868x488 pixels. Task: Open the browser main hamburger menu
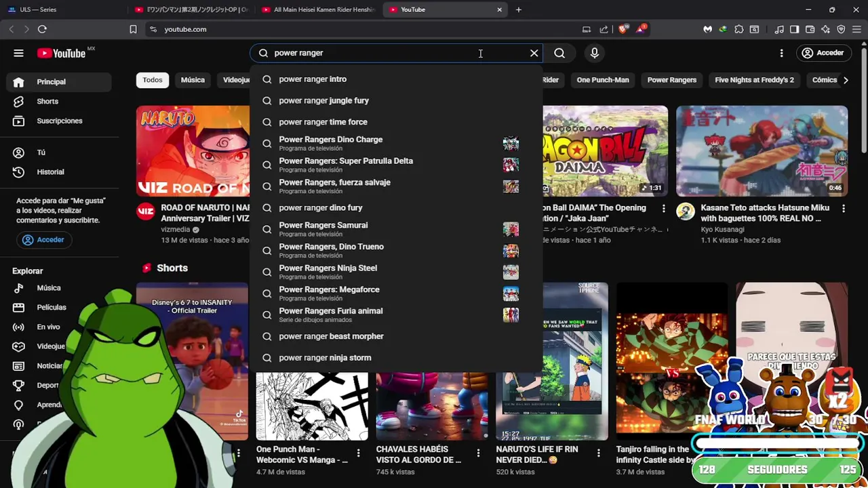click(x=856, y=29)
